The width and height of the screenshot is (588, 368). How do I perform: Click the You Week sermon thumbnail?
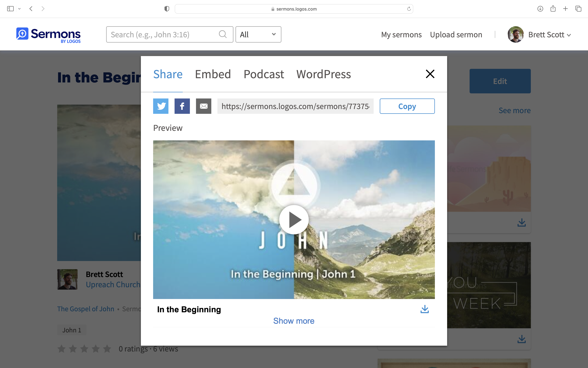click(x=489, y=285)
